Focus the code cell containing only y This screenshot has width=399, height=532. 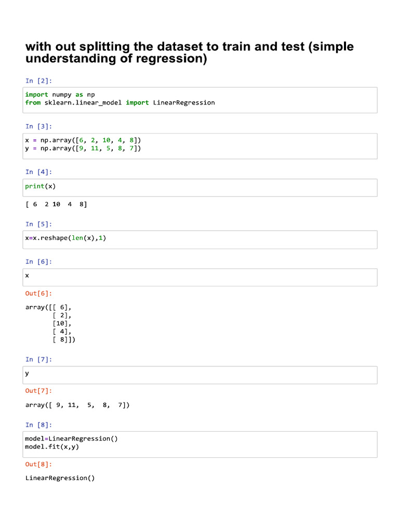pyautogui.click(x=201, y=375)
